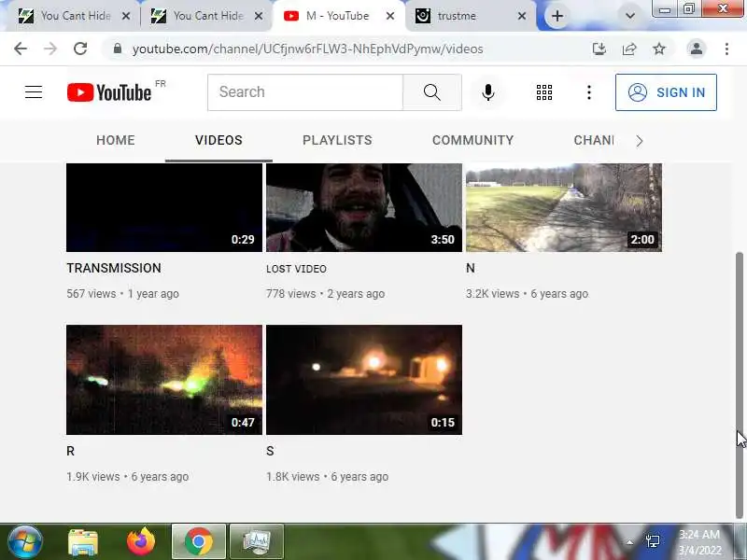Open the YouTube apps grid icon
The height and width of the screenshot is (560, 747).
click(x=544, y=92)
